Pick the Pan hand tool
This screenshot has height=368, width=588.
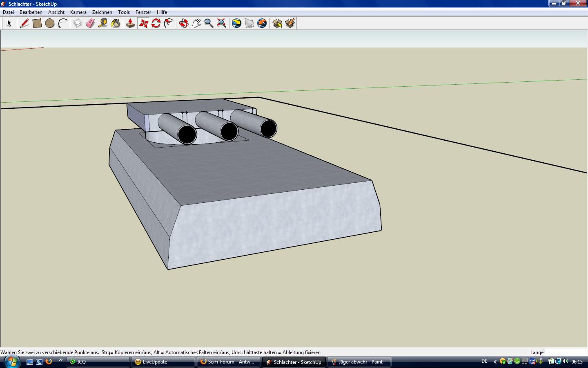(x=196, y=23)
